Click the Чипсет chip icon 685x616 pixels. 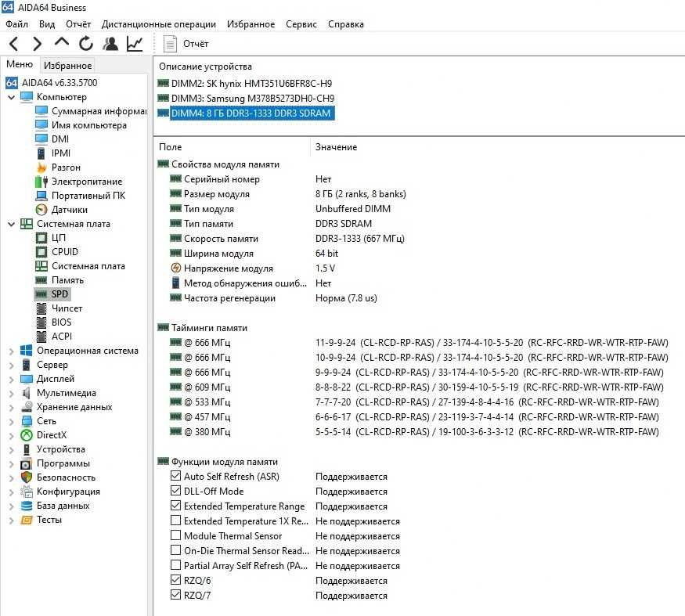(41, 308)
